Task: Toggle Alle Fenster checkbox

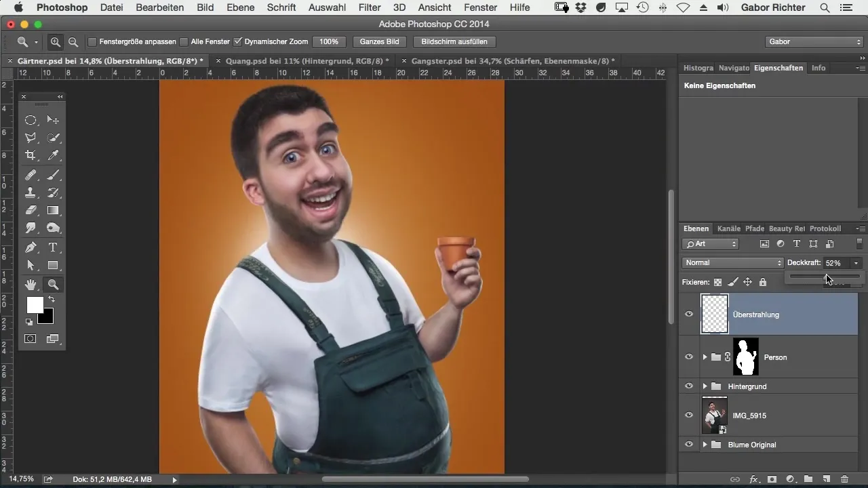Action: tap(184, 42)
